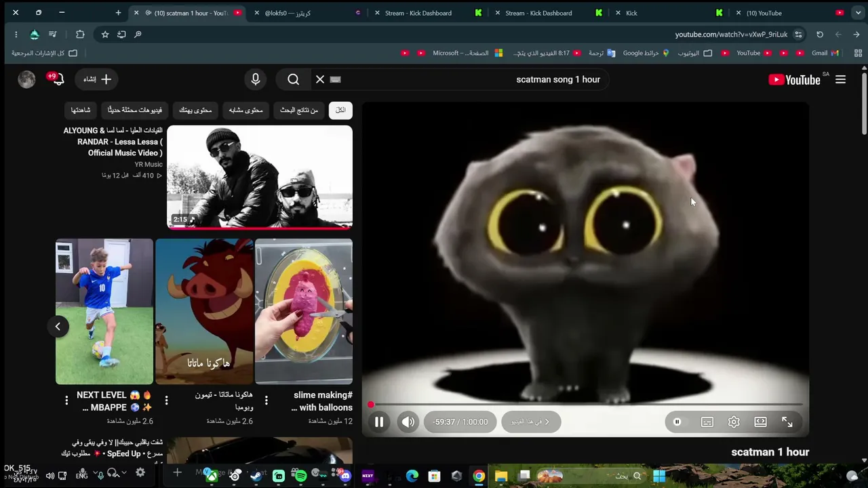Open the YouTube notifications bell
Viewport: 868px width, 488px height.
[x=57, y=79]
